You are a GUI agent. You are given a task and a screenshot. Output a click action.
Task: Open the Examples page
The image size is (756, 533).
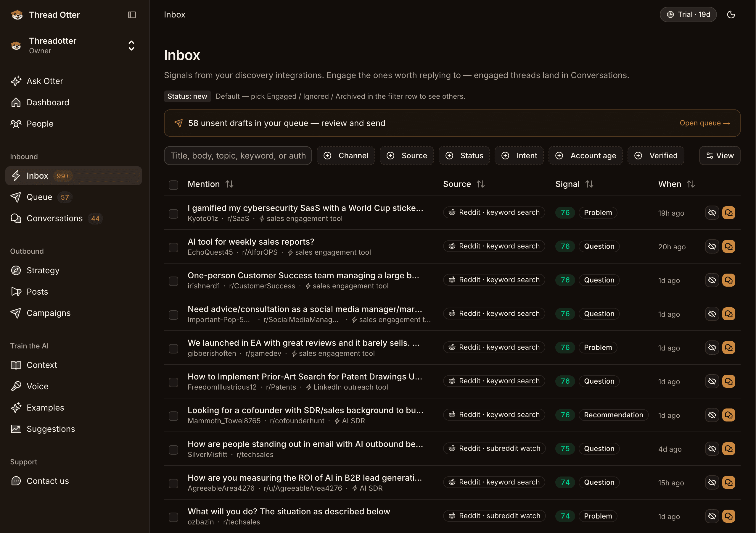[x=74, y=408]
